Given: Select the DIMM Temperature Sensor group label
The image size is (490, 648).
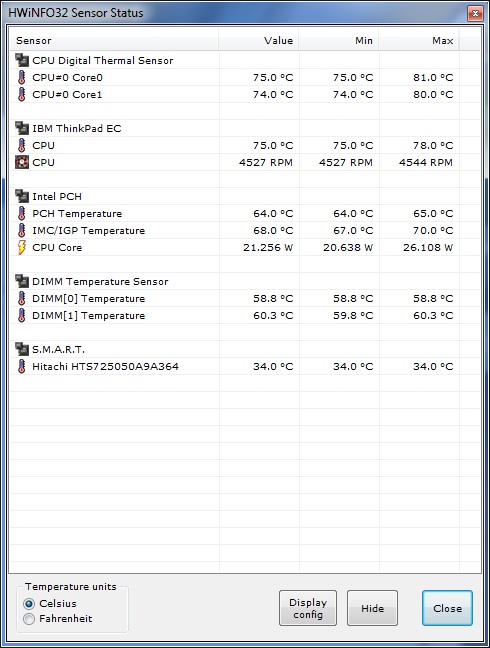Looking at the screenshot, I should point(100,282).
